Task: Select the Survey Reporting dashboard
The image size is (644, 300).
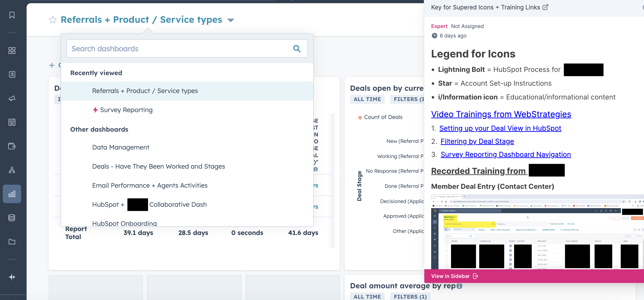Action: [x=187, y=110]
